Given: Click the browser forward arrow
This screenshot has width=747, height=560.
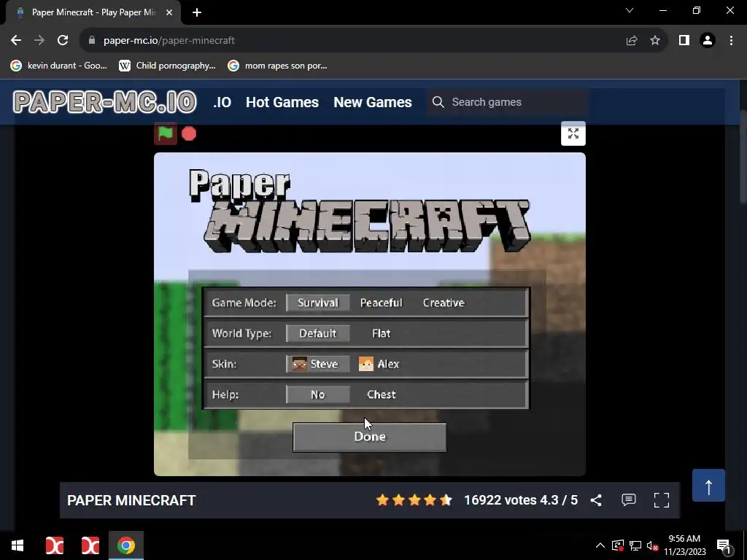Looking at the screenshot, I should [x=39, y=41].
